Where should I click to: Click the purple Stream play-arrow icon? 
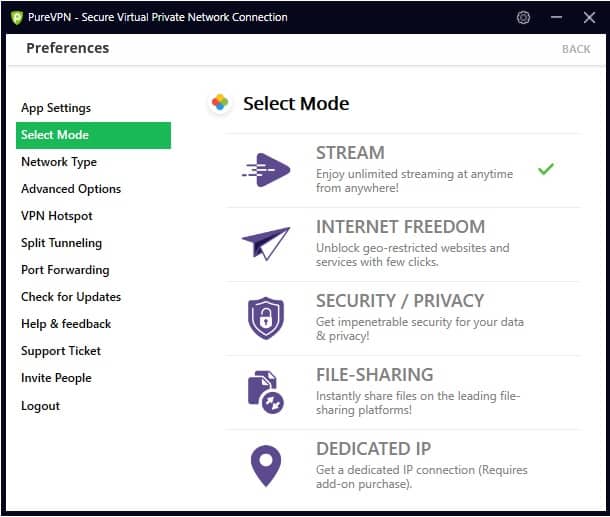pyautogui.click(x=266, y=170)
